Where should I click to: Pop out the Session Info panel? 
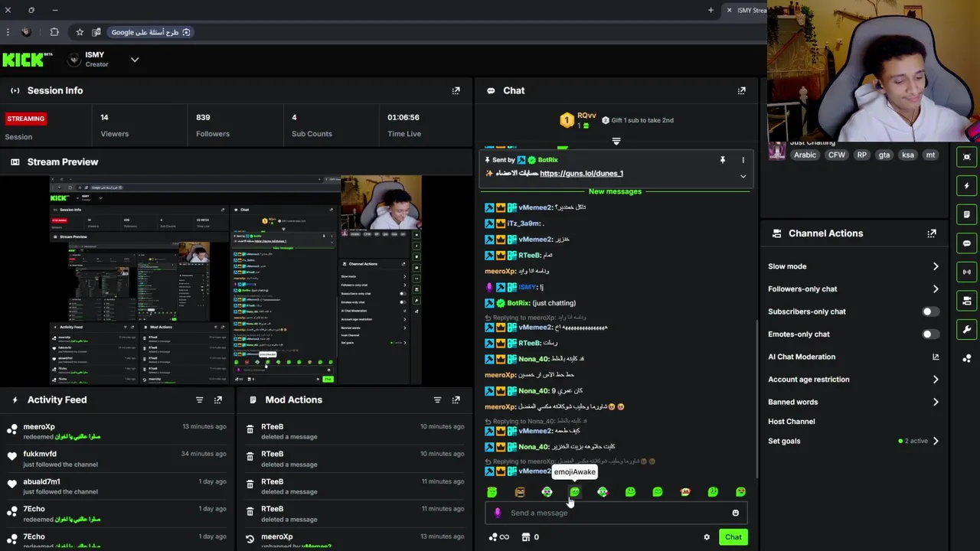[456, 90]
